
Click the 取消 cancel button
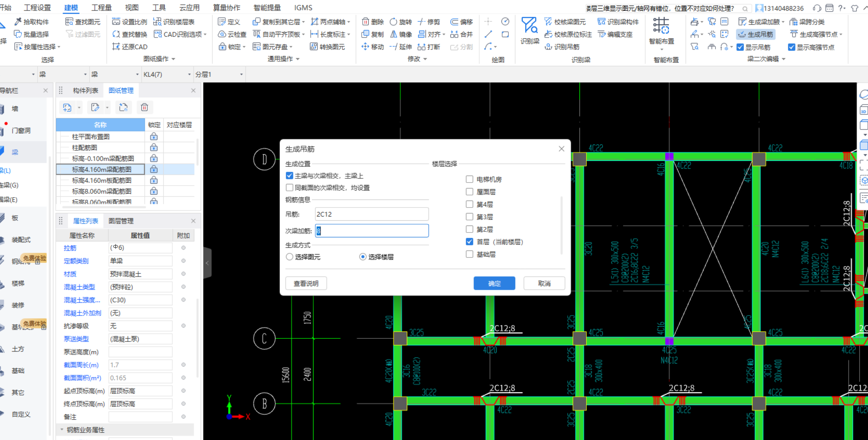coord(544,283)
